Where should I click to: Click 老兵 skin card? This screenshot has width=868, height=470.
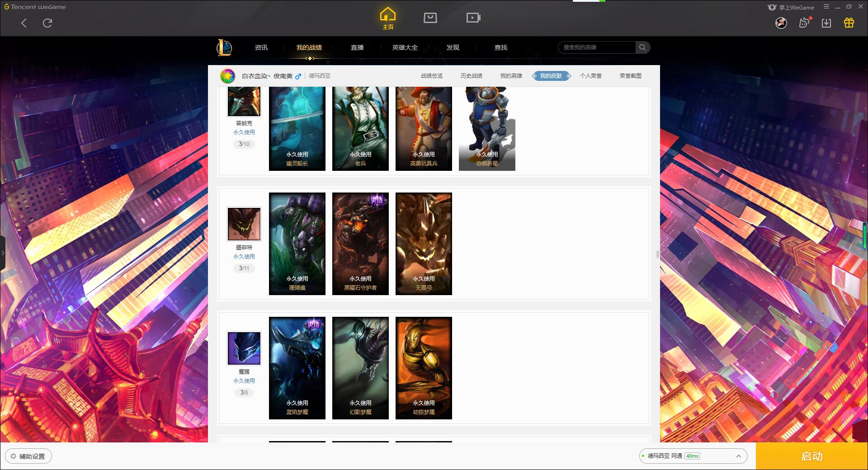pos(360,128)
